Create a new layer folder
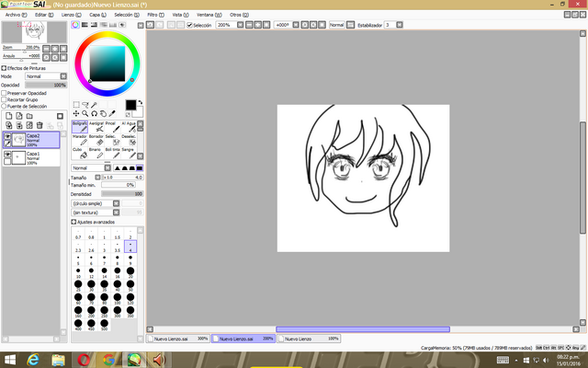 tap(29, 116)
